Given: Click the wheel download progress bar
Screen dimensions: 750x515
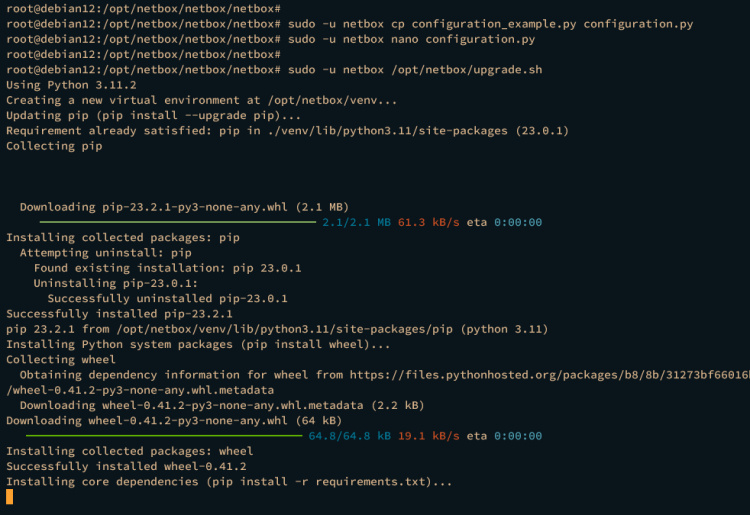Looking at the screenshot, I should point(164,436).
